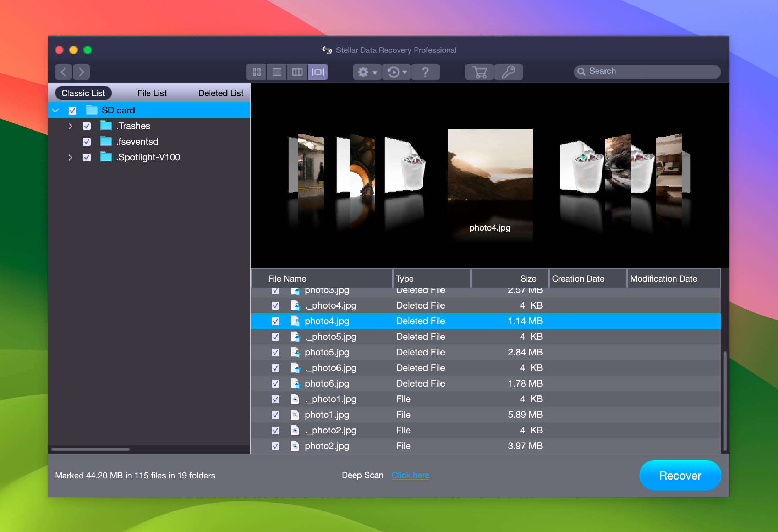Image resolution: width=778 pixels, height=532 pixels.
Task: Switch to column view
Action: click(x=297, y=72)
